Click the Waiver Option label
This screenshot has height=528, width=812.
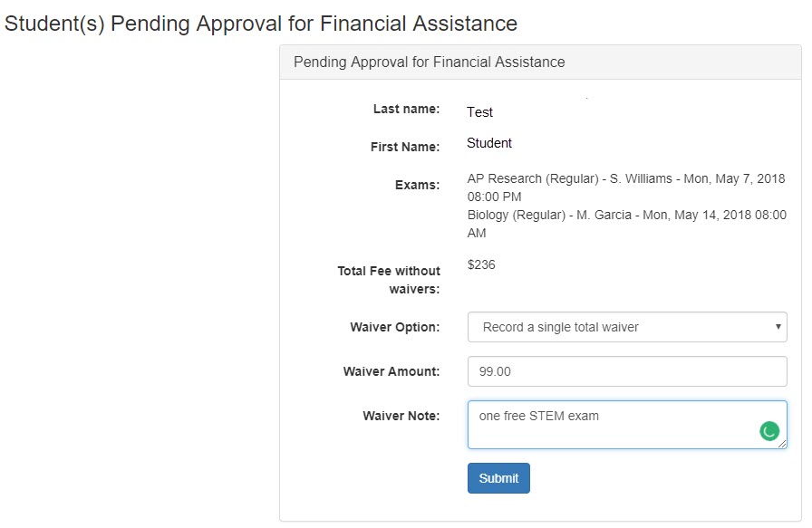tap(394, 327)
